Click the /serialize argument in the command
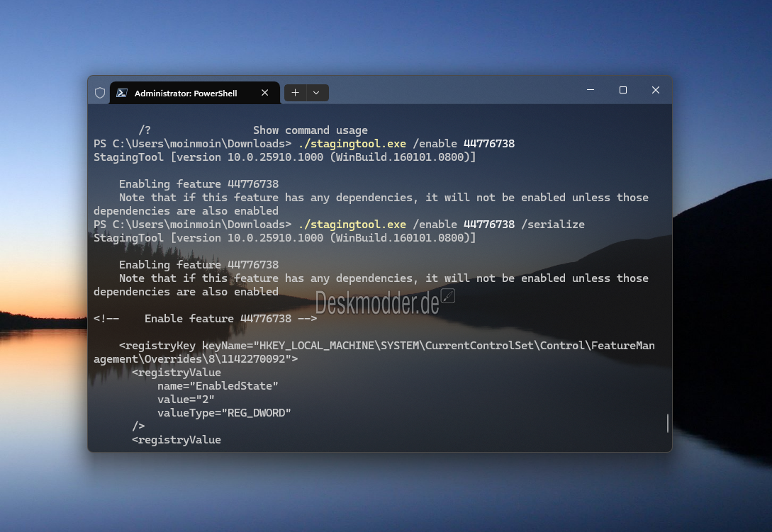Image resolution: width=772 pixels, height=532 pixels. tap(553, 225)
